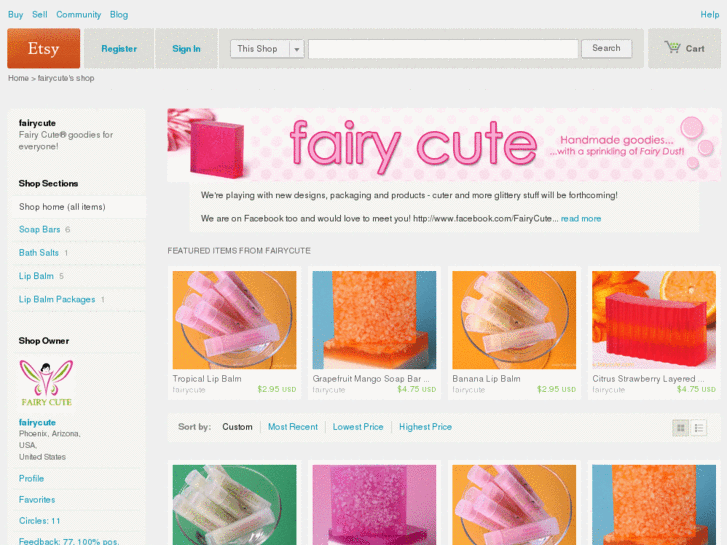
Task: Open the Bath Salts section
Action: [x=38, y=253]
